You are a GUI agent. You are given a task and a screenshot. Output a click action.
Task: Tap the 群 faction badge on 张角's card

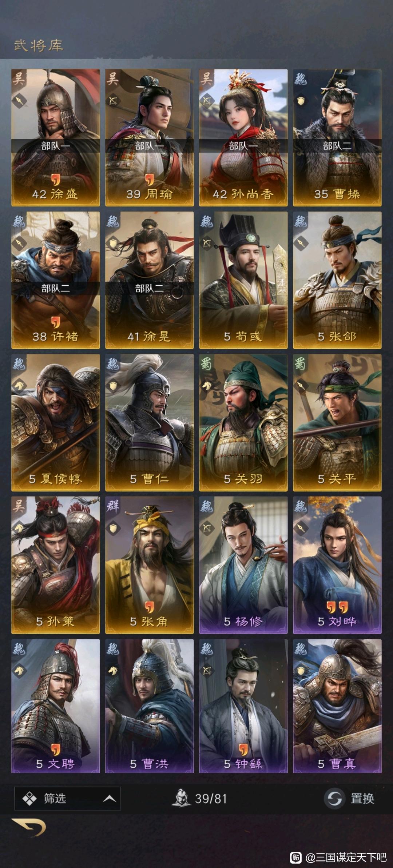tap(112, 506)
